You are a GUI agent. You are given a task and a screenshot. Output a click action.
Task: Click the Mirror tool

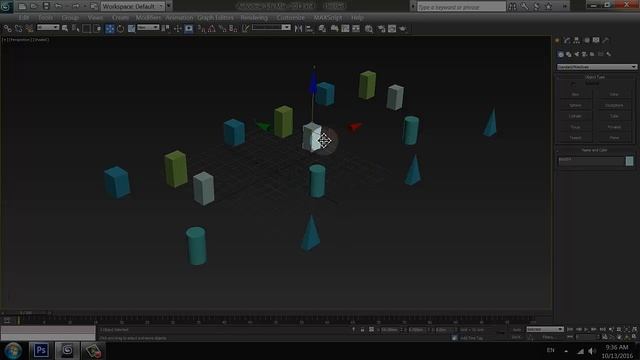298,29
